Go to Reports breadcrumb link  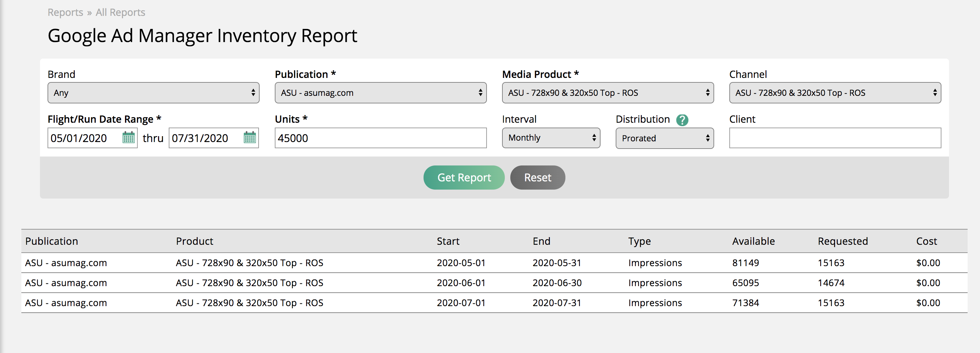point(65,12)
